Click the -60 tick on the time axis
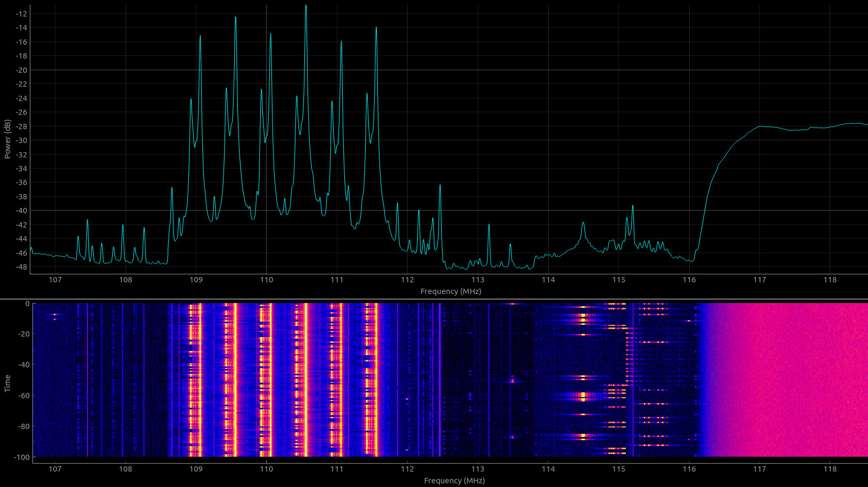The width and height of the screenshot is (868, 487). click(24, 396)
